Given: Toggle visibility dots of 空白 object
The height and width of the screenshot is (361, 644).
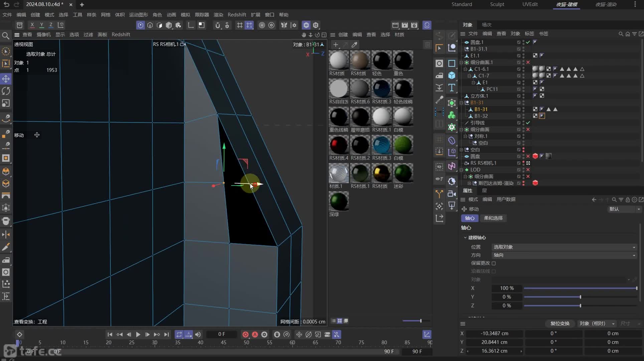Looking at the screenshot, I should (x=523, y=149).
